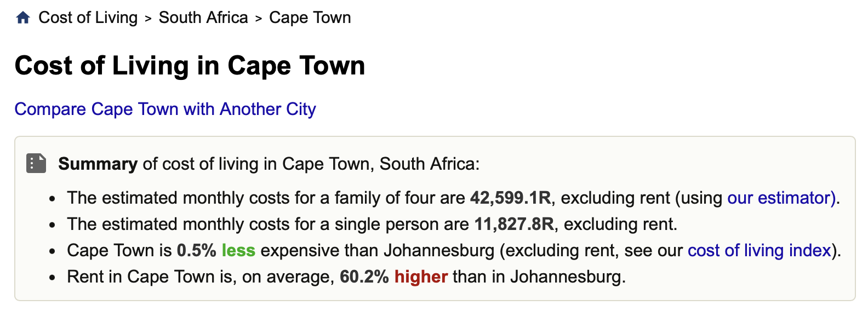Click the 42,599.1R family cost figure
Viewport: 868px width, 311px height.
coord(510,198)
